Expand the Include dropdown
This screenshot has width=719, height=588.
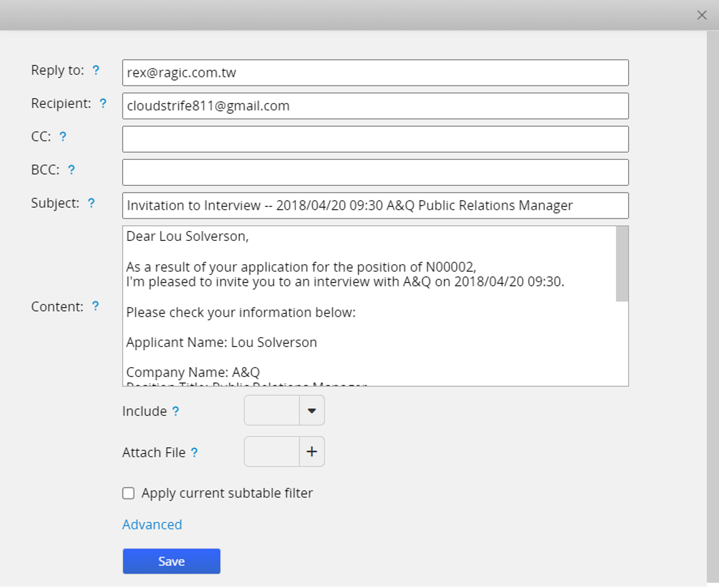(x=311, y=410)
